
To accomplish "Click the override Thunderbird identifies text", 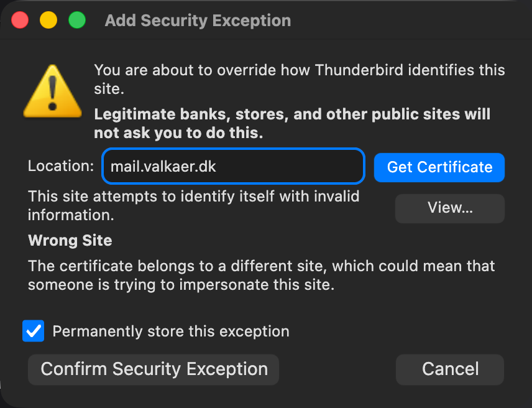I will [299, 78].
